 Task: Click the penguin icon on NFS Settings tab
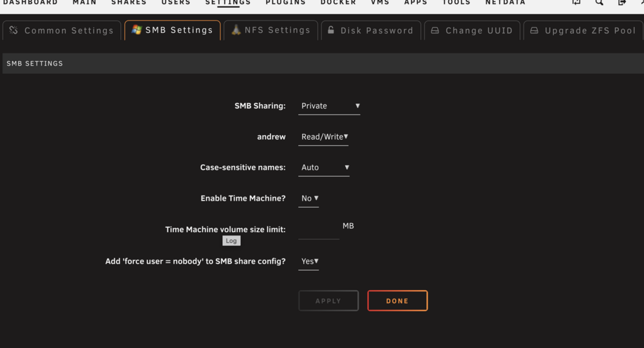pyautogui.click(x=236, y=30)
